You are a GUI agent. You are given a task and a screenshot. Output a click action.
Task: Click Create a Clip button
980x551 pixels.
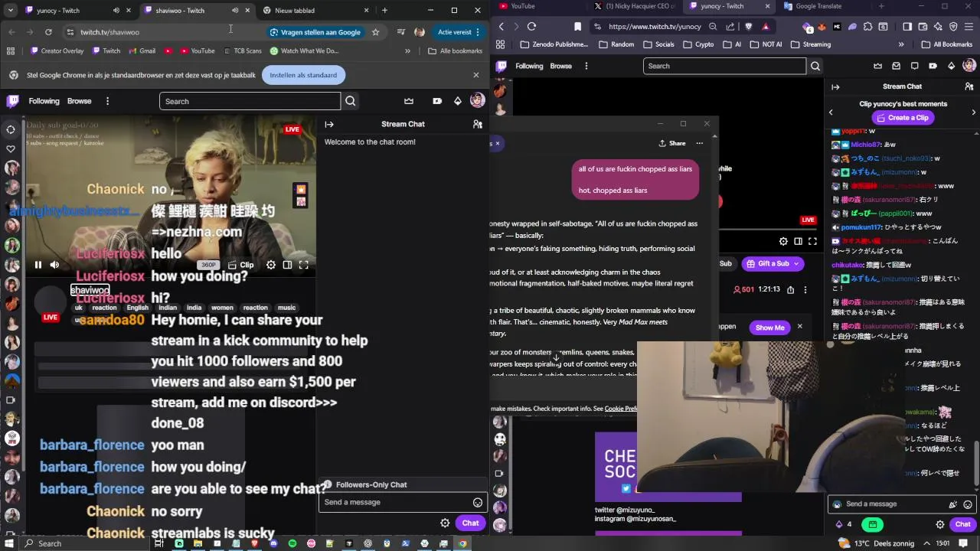tap(903, 118)
